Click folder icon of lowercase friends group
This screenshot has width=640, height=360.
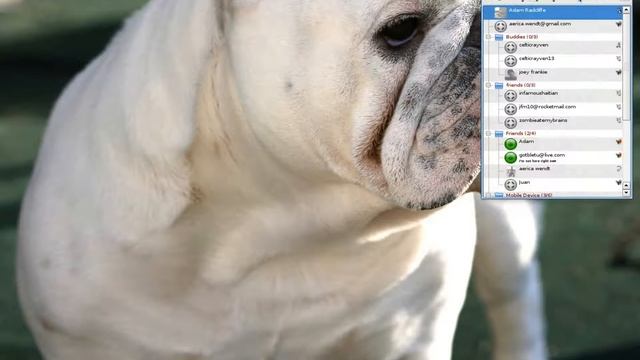(499, 85)
